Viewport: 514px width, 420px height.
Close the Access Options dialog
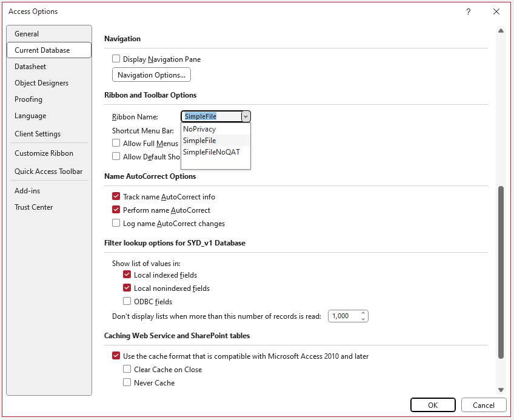tap(496, 12)
